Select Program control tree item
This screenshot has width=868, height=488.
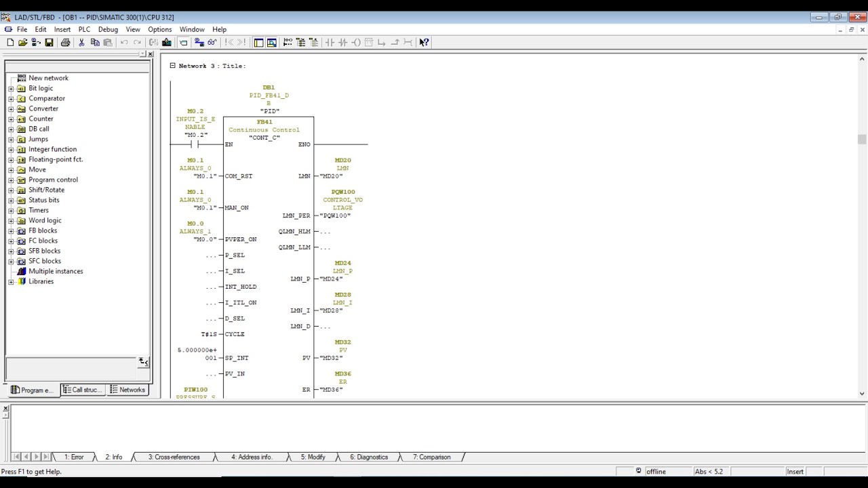53,180
